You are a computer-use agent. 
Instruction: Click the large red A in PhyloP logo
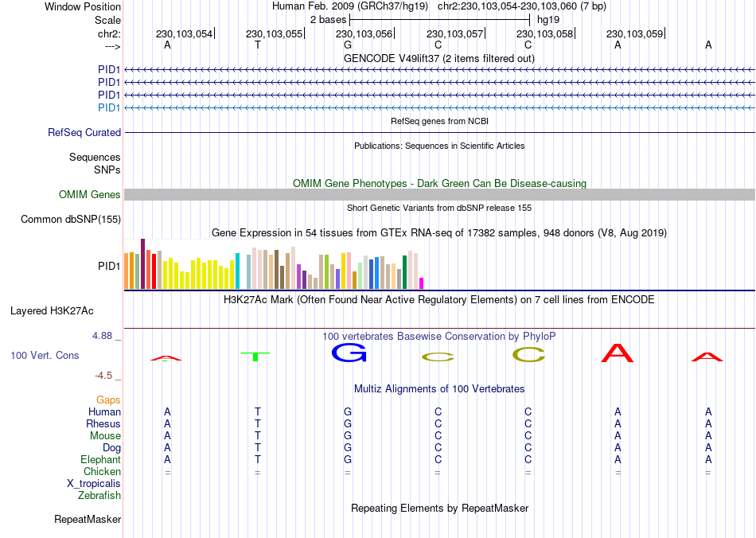[x=618, y=353]
